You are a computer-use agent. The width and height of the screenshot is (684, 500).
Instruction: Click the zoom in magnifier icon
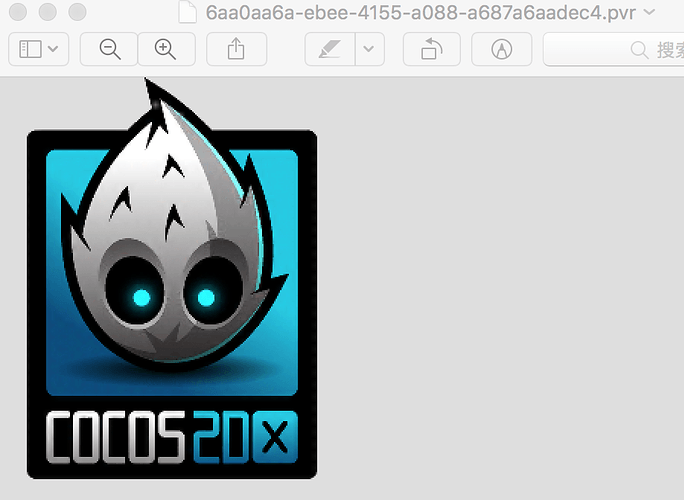pyautogui.click(x=166, y=49)
